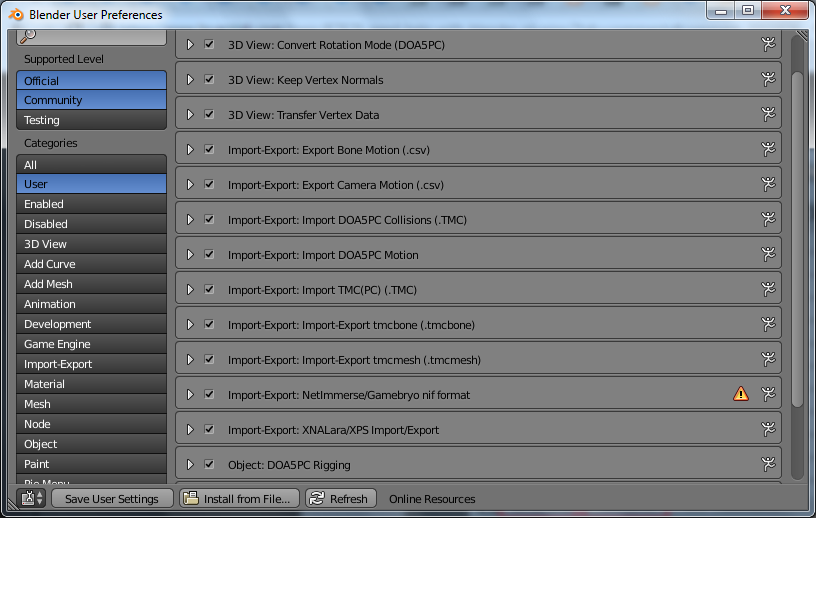
Task: Click community icon on Import DOA5PC Motion row
Action: 768,254
